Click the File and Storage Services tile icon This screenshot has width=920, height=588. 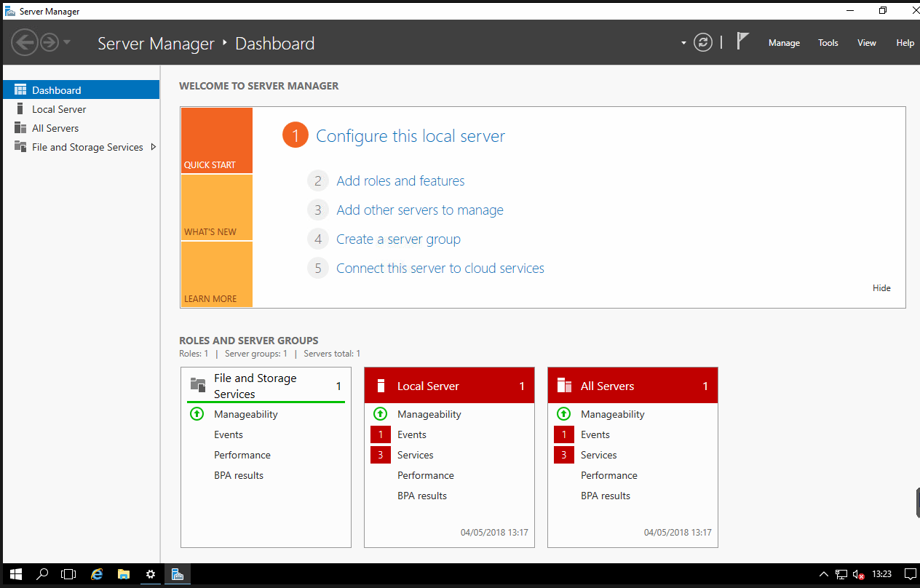tap(197, 385)
